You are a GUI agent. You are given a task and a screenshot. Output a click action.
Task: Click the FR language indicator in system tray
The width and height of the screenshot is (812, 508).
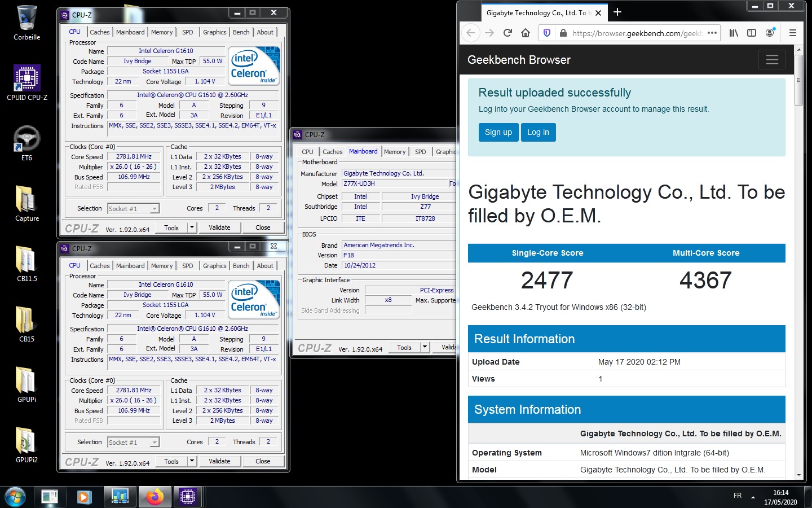tap(738, 496)
